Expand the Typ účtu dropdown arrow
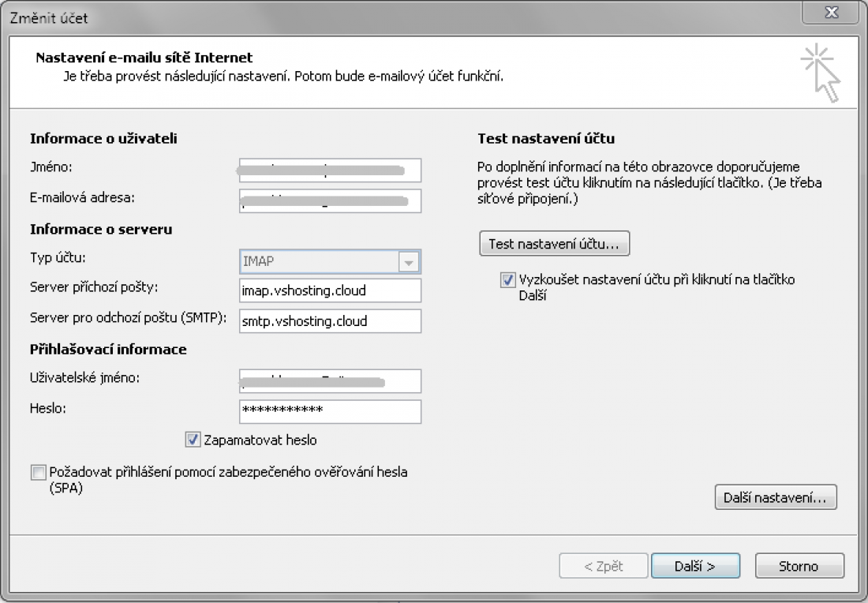Image resolution: width=868 pixels, height=603 pixels. click(x=409, y=261)
